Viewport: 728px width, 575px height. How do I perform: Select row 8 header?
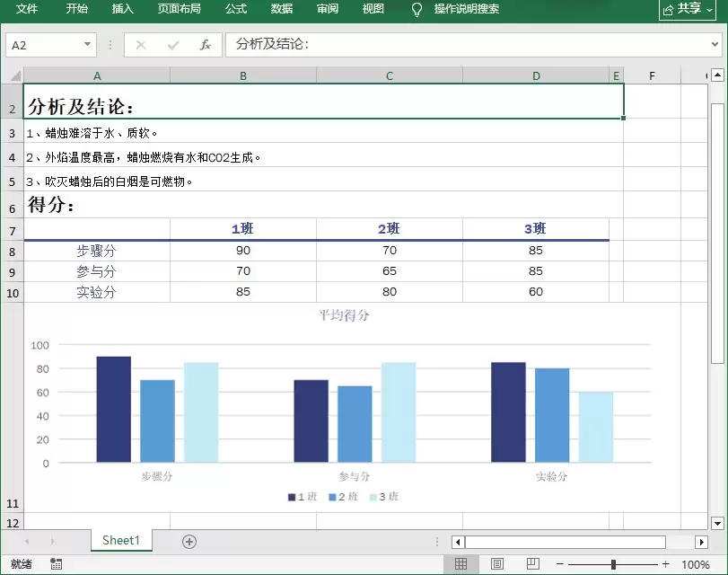tap(12, 252)
